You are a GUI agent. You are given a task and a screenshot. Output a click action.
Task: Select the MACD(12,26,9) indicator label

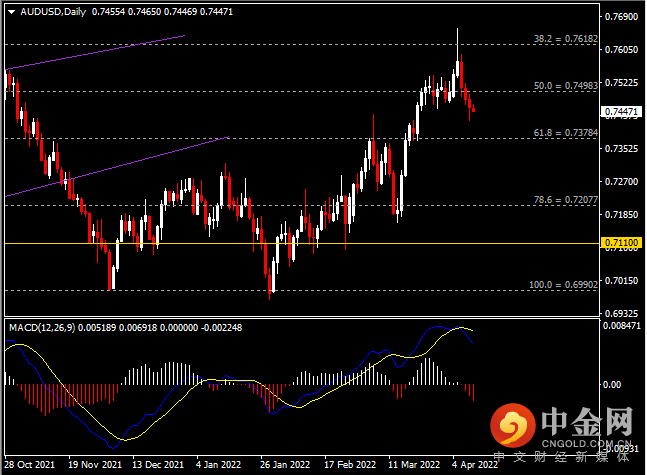click(x=42, y=328)
